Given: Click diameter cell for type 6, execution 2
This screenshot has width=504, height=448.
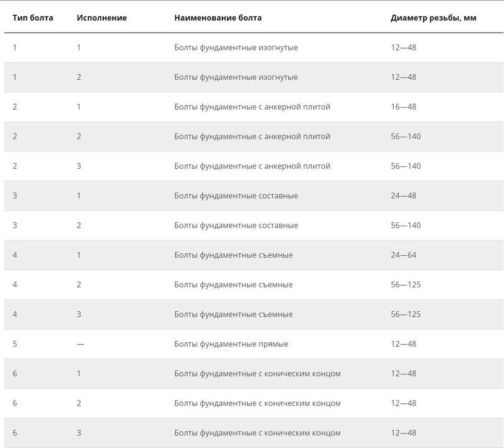Looking at the screenshot, I should pyautogui.click(x=403, y=403).
